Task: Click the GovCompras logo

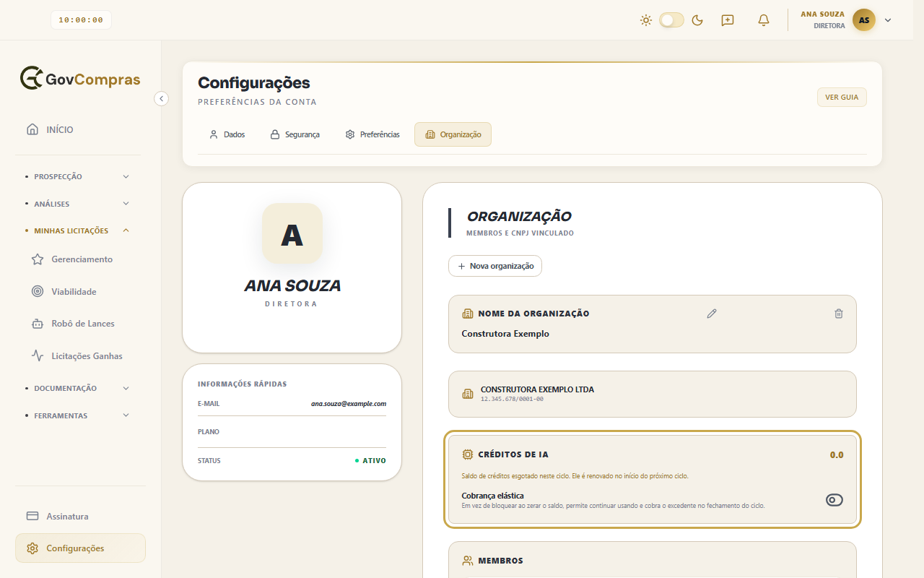Action: tap(80, 79)
